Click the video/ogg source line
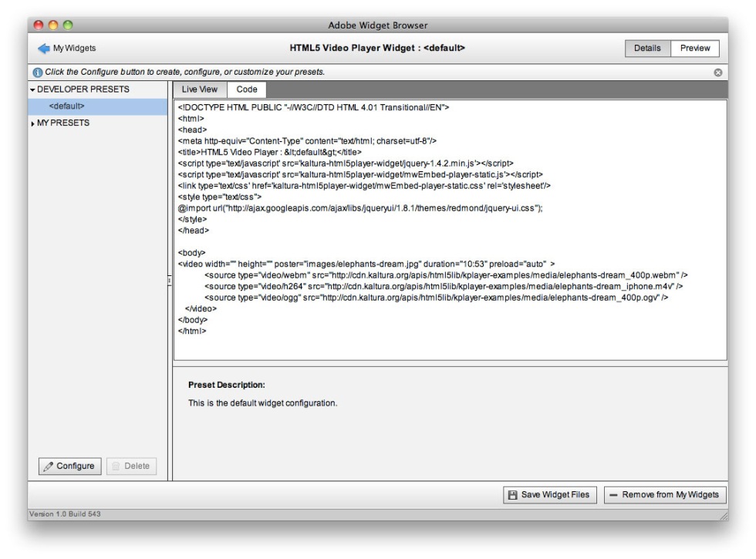The image size is (756, 559). coord(437,298)
